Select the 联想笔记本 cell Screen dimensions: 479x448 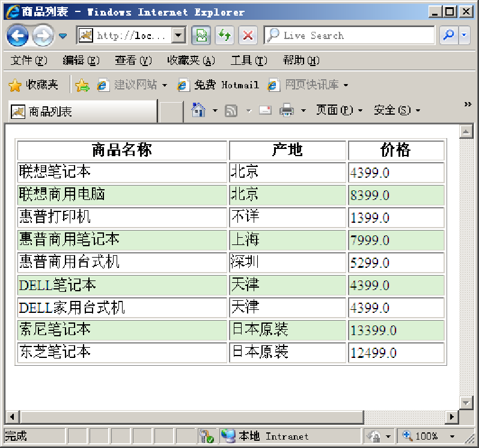[122, 172]
